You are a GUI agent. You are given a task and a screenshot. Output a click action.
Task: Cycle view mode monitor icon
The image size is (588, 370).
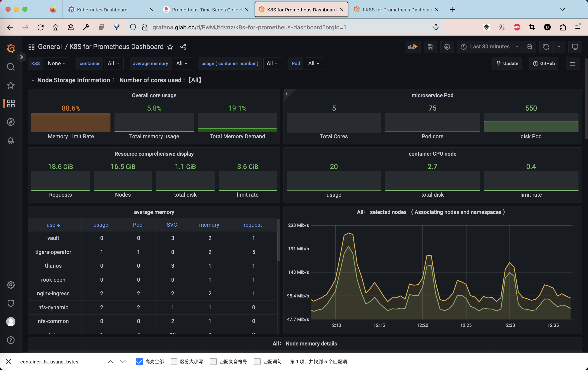(x=575, y=47)
